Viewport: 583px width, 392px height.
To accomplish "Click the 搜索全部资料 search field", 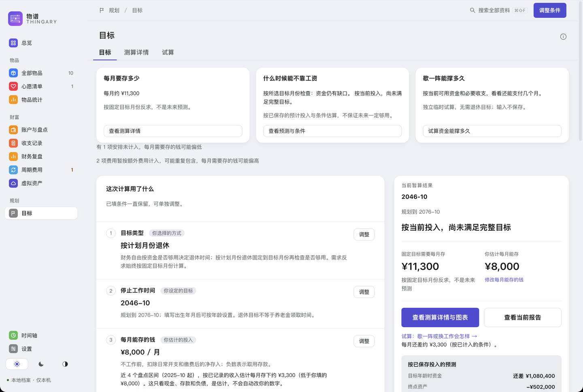I will point(498,11).
